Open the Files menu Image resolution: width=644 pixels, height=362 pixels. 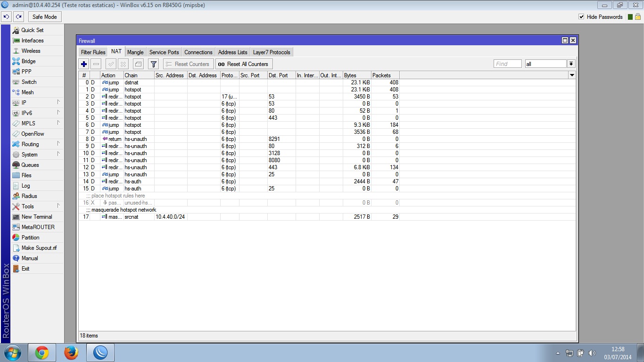coord(37,175)
